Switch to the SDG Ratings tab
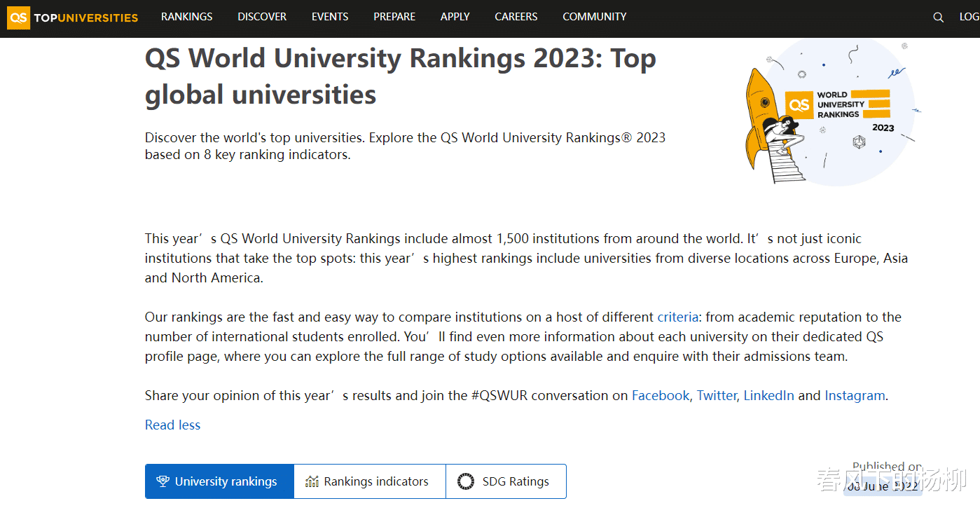The image size is (980, 508). (506, 481)
